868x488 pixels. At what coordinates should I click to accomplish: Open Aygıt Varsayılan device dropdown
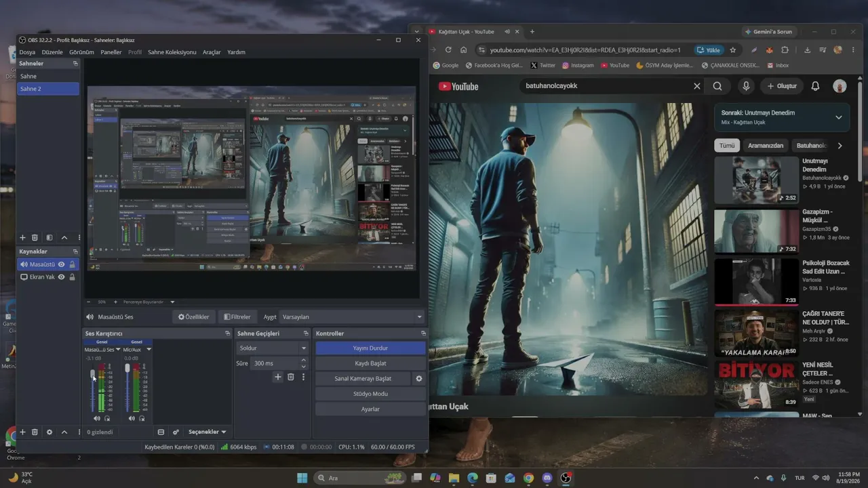coord(353,317)
